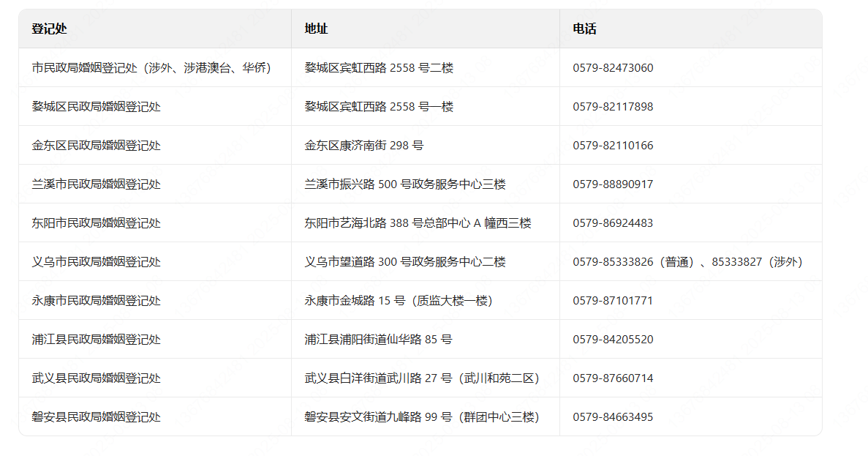Image resolution: width=868 pixels, height=456 pixels.
Task: Click address 永康市金城路 15 号（质监大楼一楼）
Action: (398, 300)
